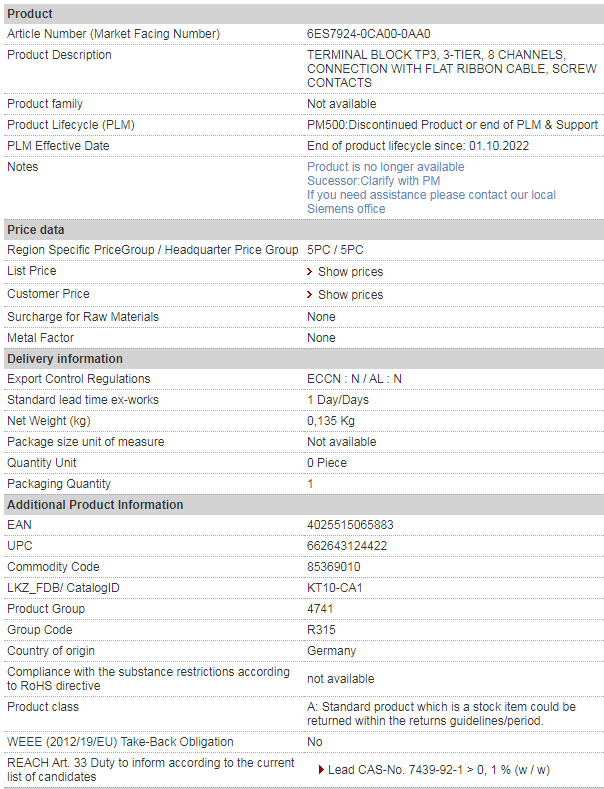The image size is (604, 789).
Task: Click the commodity code 85369010
Action: [334, 567]
